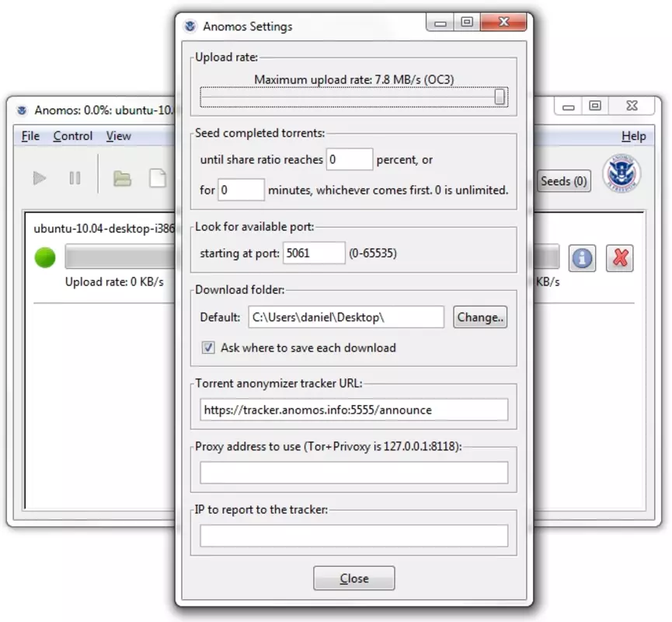
Task: Click the IP to report to the tracker label
Action: 261,509
